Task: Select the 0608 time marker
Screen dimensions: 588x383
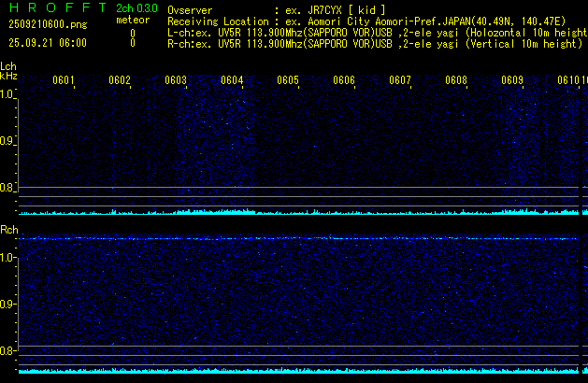Action: pyautogui.click(x=456, y=81)
